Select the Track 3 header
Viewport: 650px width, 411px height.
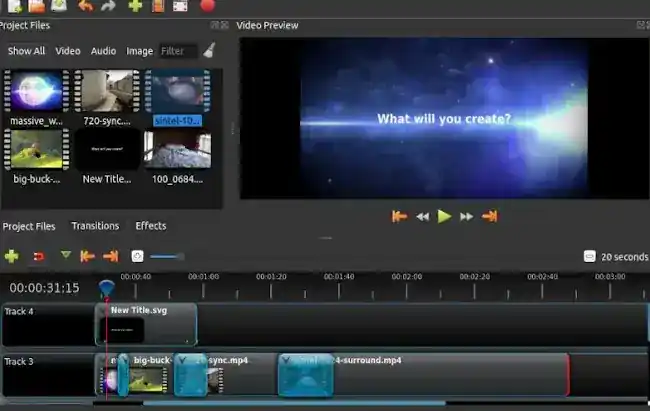48,375
